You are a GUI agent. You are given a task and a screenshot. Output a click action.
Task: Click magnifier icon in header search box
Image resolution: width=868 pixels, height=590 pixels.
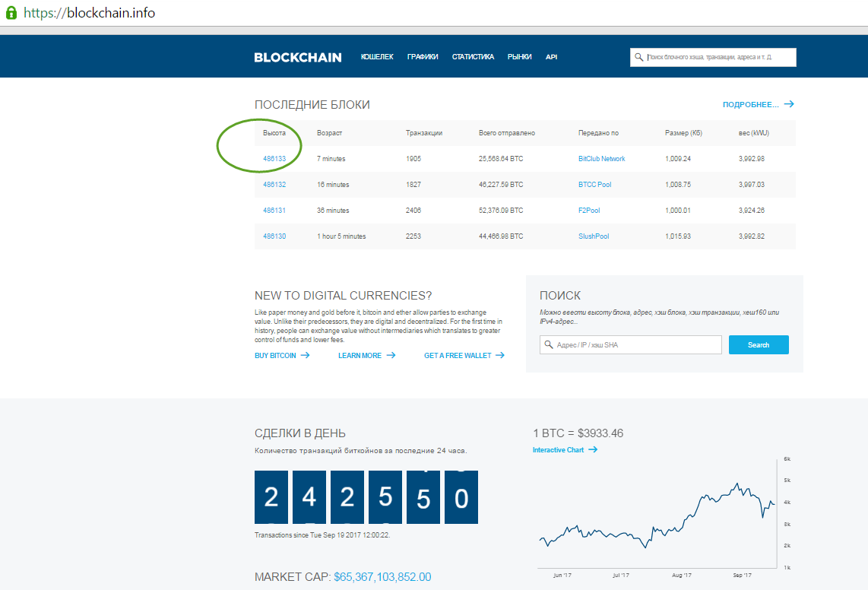coord(638,57)
